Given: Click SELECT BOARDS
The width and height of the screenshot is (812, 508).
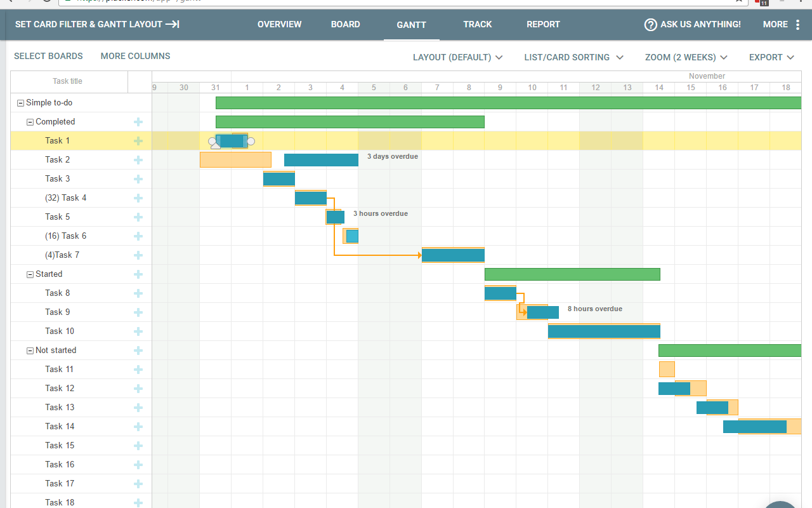Looking at the screenshot, I should [x=48, y=56].
